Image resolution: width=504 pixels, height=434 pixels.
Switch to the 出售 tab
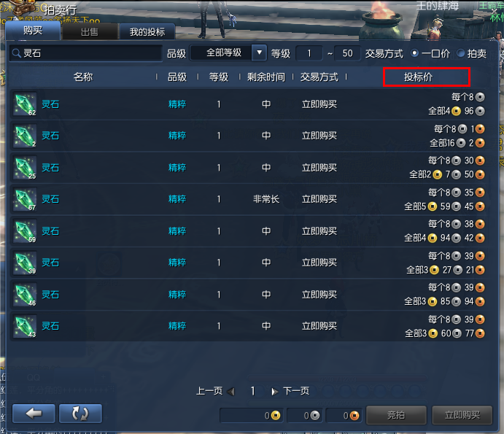pos(90,32)
